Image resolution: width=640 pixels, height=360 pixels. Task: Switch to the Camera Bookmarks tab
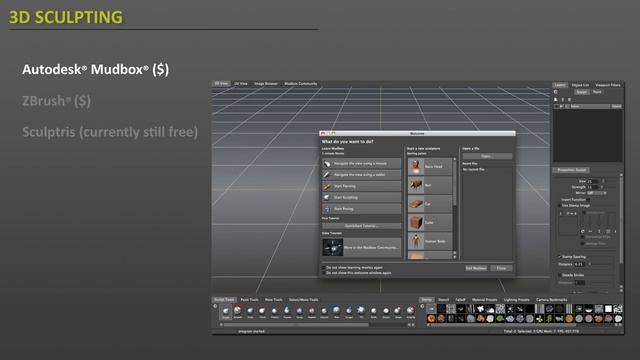click(551, 300)
